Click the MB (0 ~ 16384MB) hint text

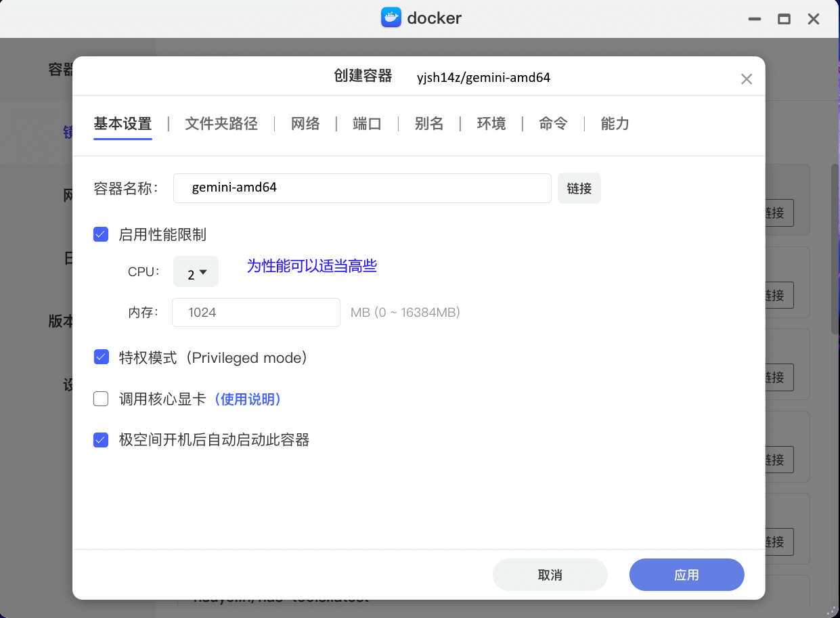(x=405, y=313)
